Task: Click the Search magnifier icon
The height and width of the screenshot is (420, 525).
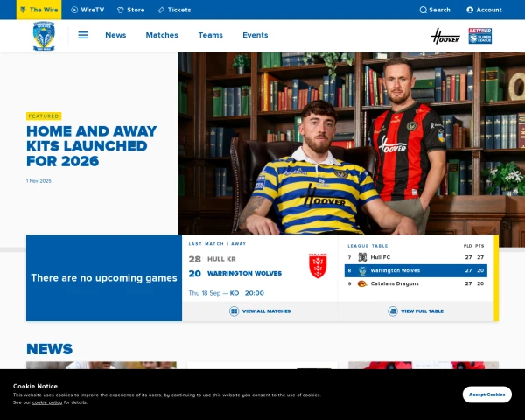Action: 423,10
